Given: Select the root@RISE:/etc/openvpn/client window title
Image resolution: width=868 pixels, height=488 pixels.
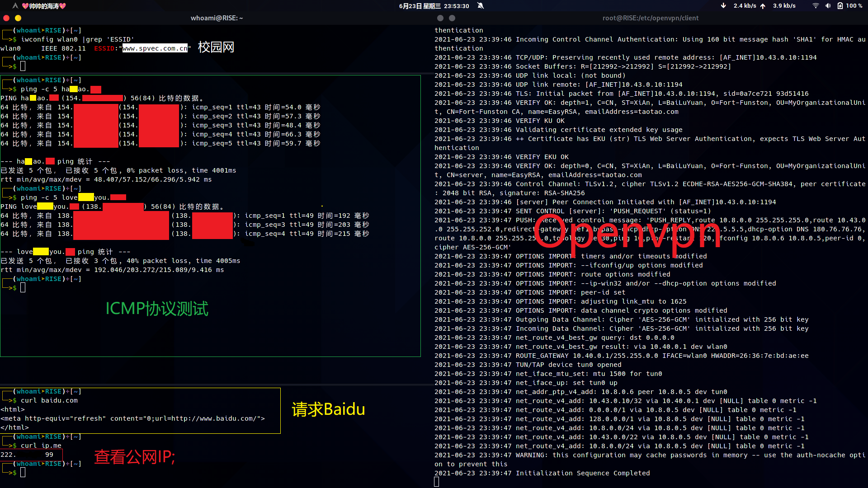Looking at the screenshot, I should pos(651,18).
